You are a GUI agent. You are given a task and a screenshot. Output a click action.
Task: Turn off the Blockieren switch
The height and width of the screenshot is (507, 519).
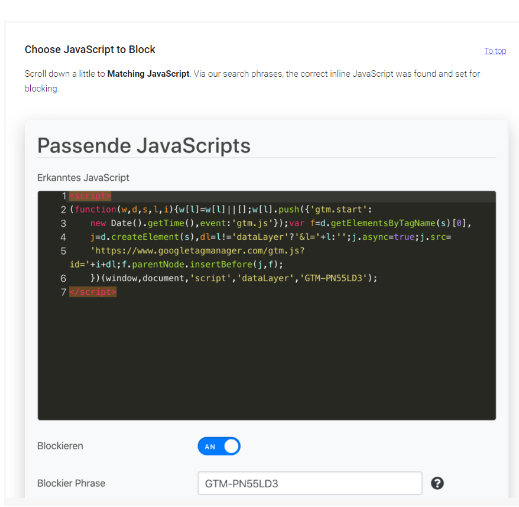[219, 446]
